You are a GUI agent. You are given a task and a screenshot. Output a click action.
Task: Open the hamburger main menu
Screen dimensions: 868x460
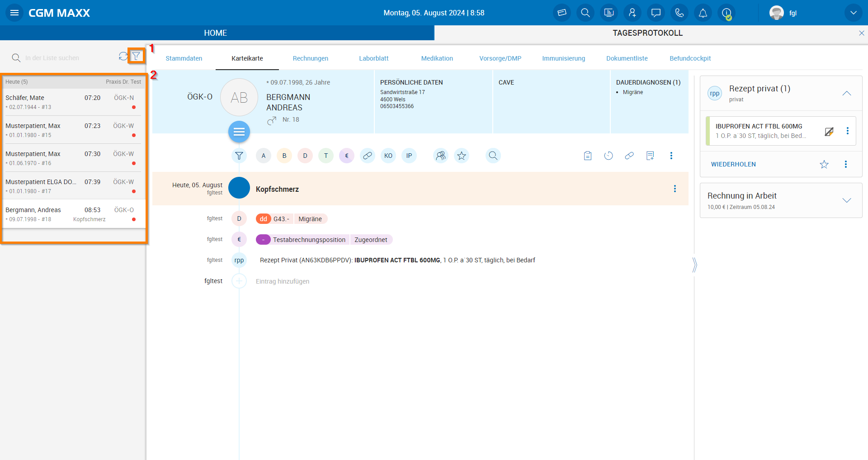(14, 13)
